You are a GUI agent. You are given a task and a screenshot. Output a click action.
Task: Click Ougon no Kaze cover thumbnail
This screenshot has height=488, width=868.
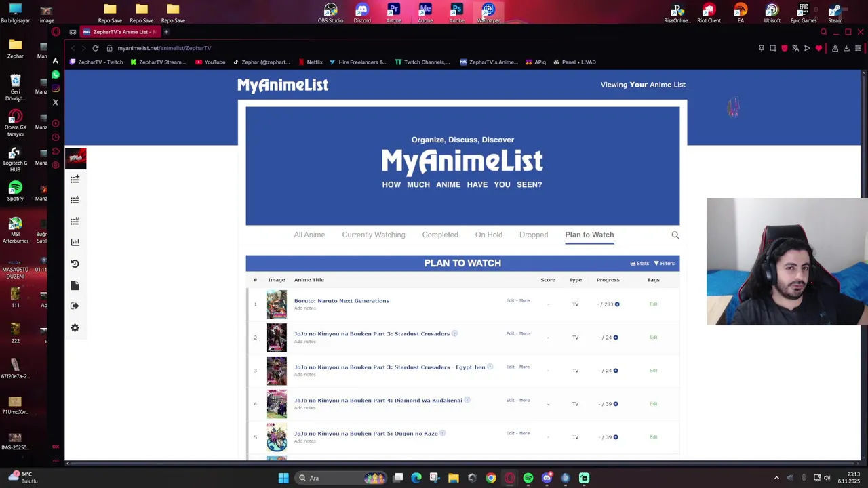tap(277, 437)
